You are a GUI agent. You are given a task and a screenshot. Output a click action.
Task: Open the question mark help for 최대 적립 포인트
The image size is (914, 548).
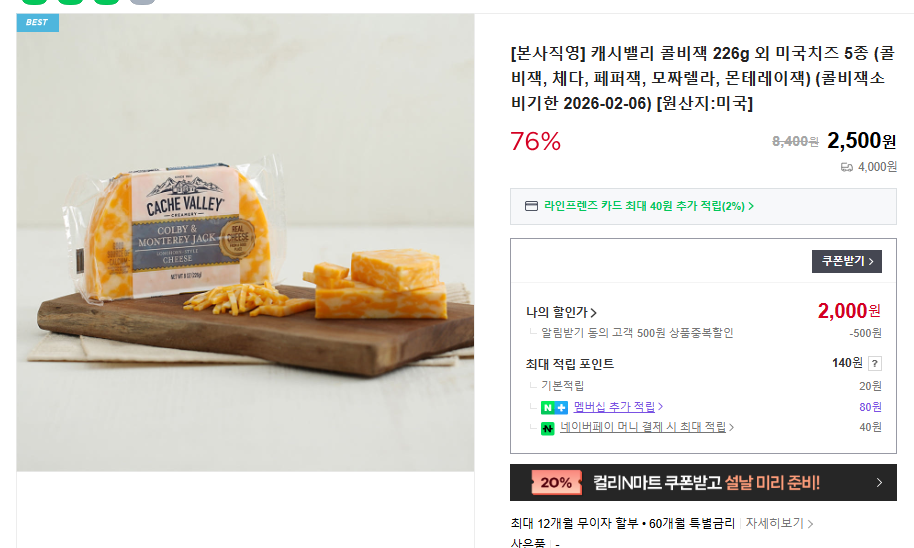coord(874,363)
